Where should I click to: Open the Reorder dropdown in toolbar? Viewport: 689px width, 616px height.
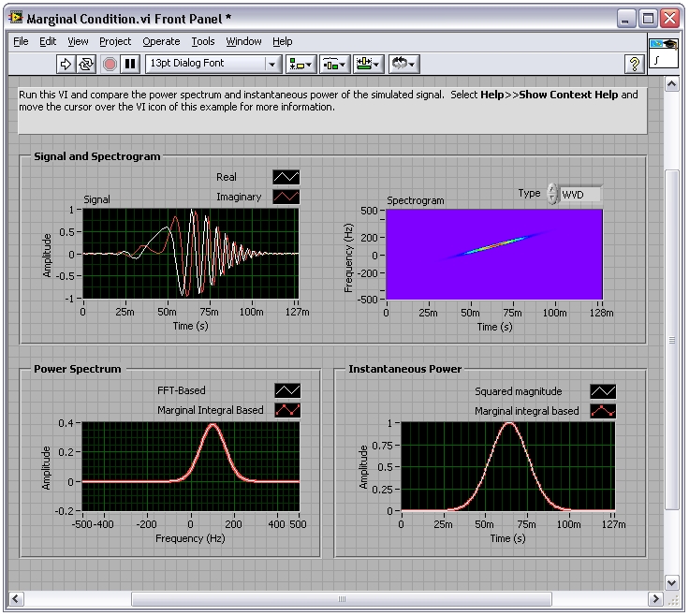coord(403,64)
